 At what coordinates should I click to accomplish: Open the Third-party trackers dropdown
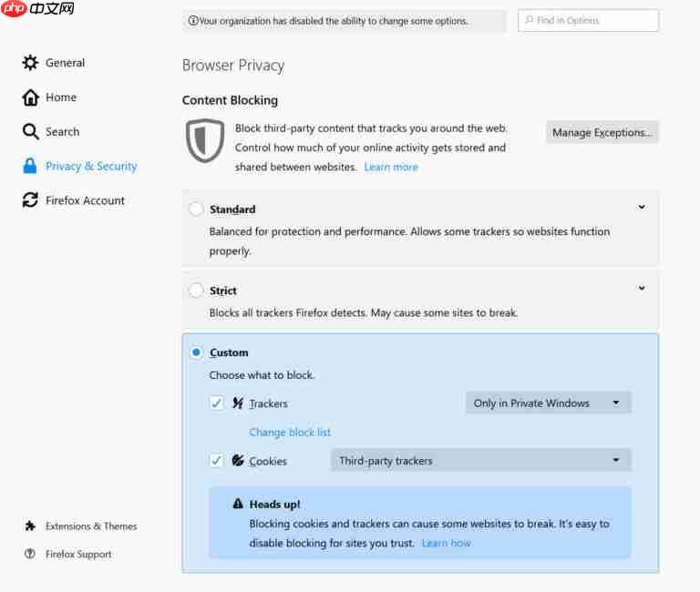[480, 461]
